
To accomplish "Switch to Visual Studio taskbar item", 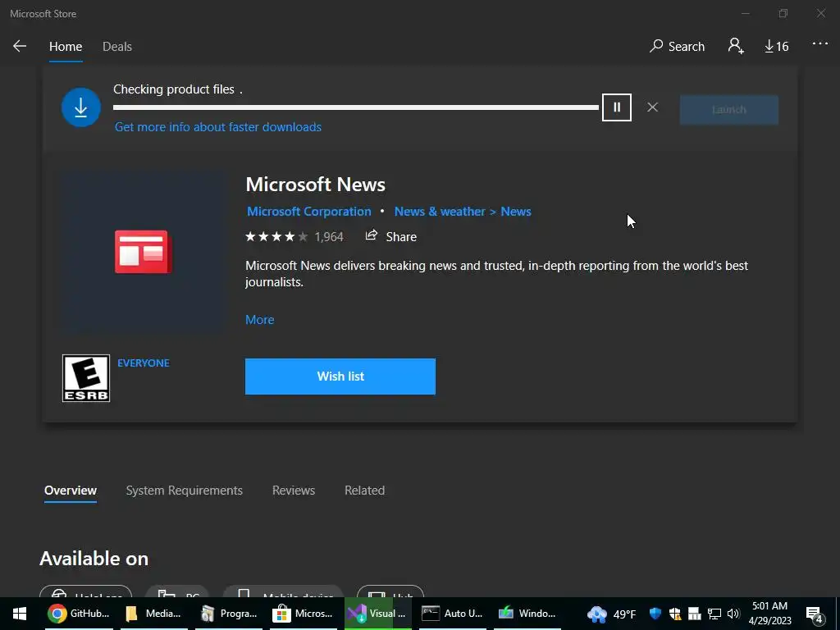I will tap(377, 614).
